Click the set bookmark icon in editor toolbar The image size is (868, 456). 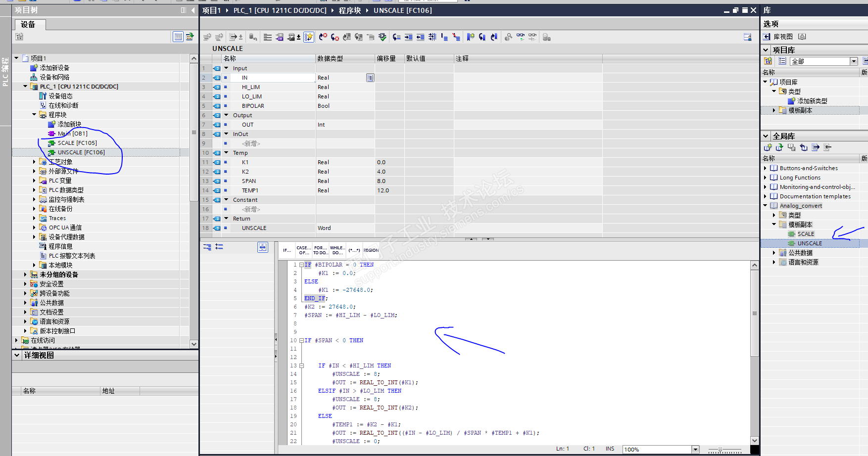(x=471, y=37)
